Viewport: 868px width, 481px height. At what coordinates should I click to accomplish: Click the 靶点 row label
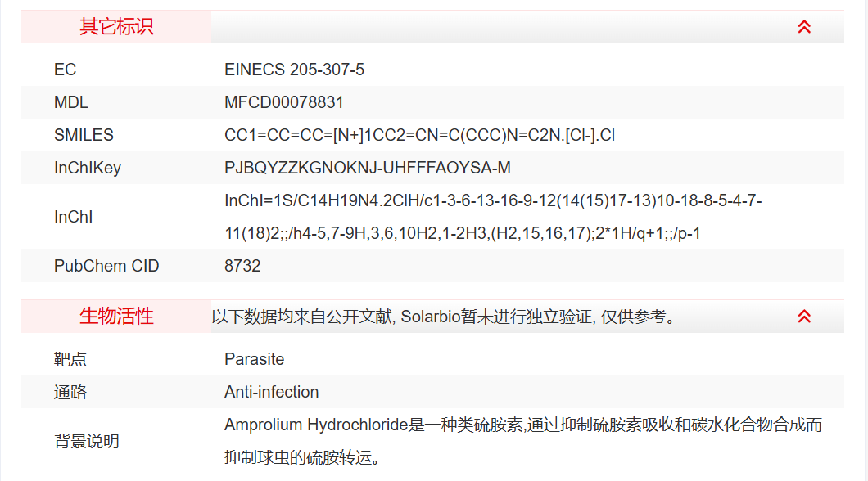point(70,359)
